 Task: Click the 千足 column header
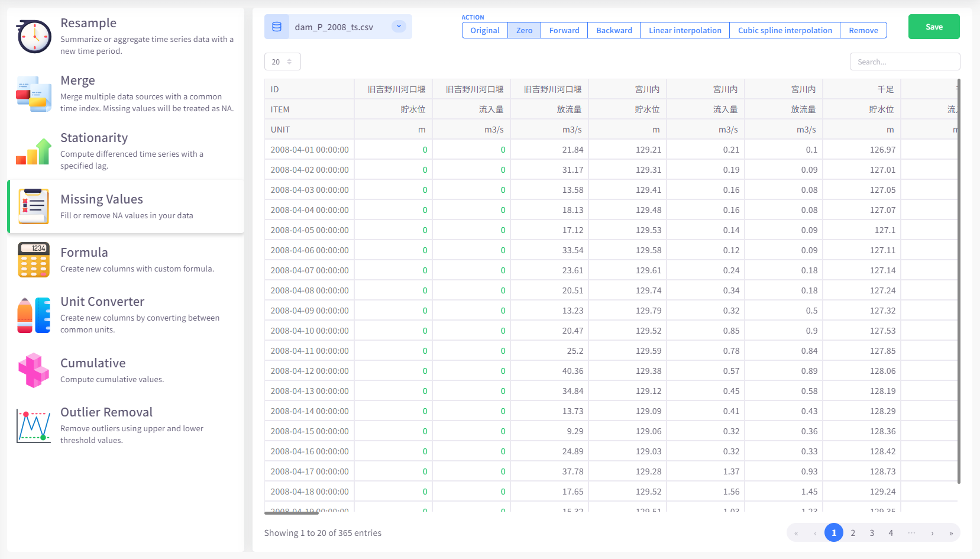(x=862, y=89)
